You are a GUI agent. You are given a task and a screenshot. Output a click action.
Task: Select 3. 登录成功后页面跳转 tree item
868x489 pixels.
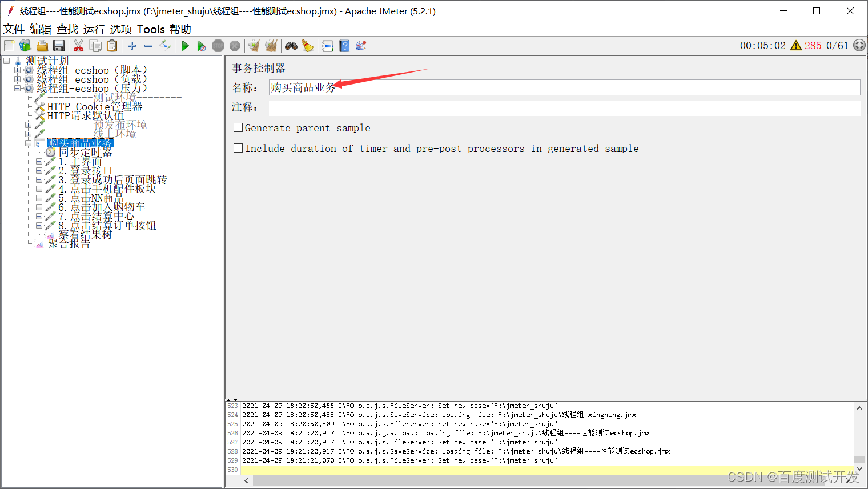pyautogui.click(x=112, y=180)
